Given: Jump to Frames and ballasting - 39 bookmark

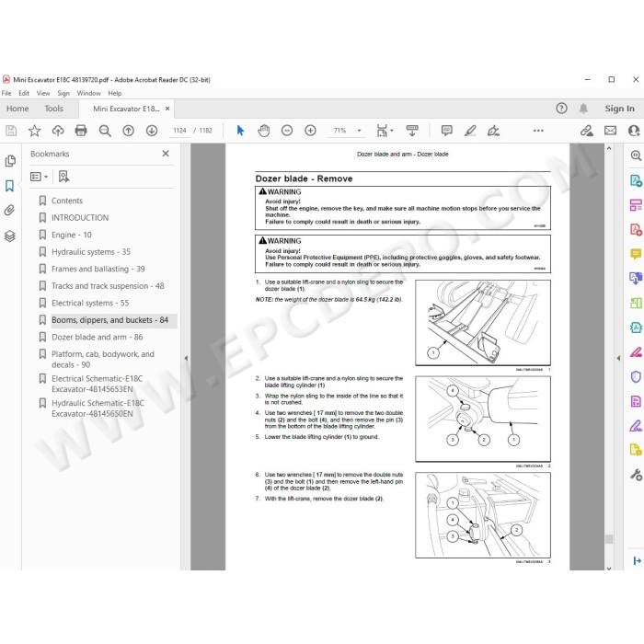Looking at the screenshot, I should (x=98, y=269).
